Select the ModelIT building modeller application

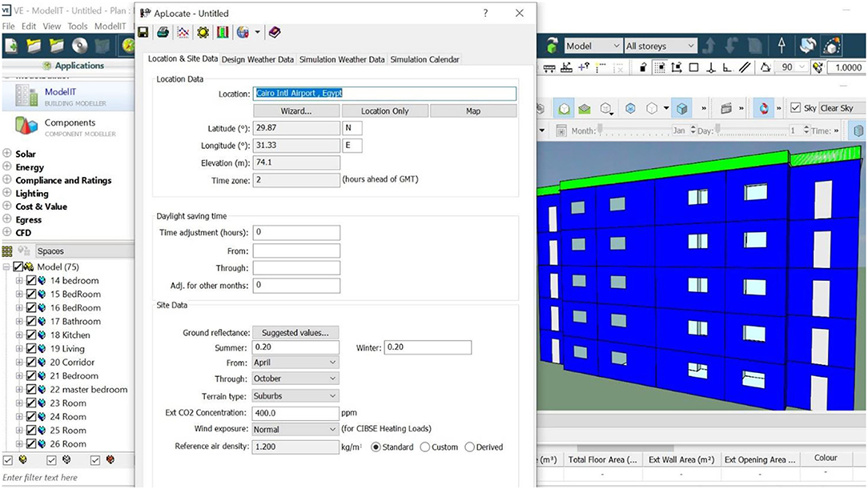[67, 96]
